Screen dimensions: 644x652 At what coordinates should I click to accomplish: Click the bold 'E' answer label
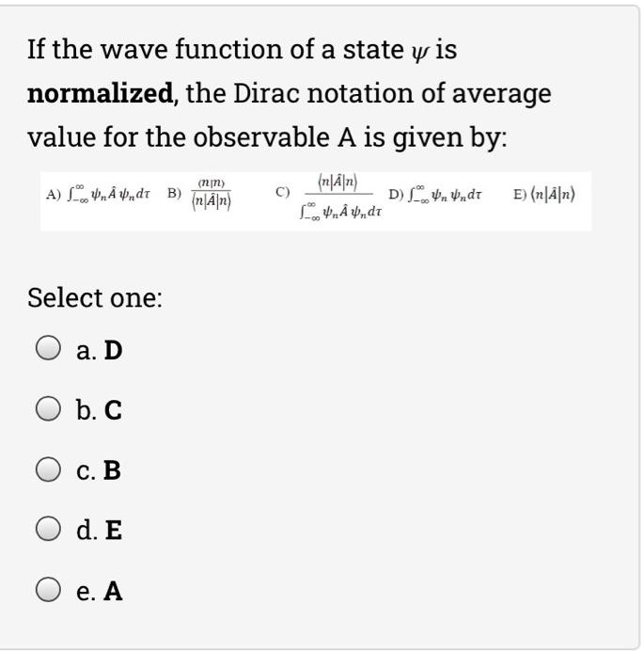(113, 532)
